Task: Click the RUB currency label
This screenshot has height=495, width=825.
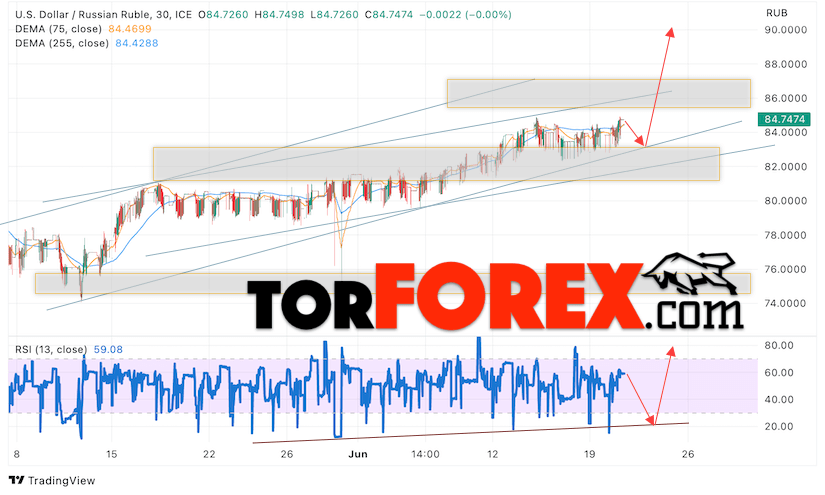Action: 776,13
